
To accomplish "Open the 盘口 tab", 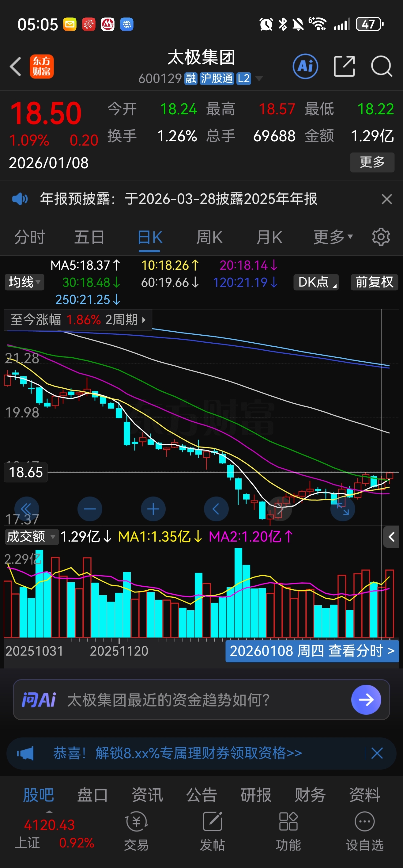I will point(92,795).
